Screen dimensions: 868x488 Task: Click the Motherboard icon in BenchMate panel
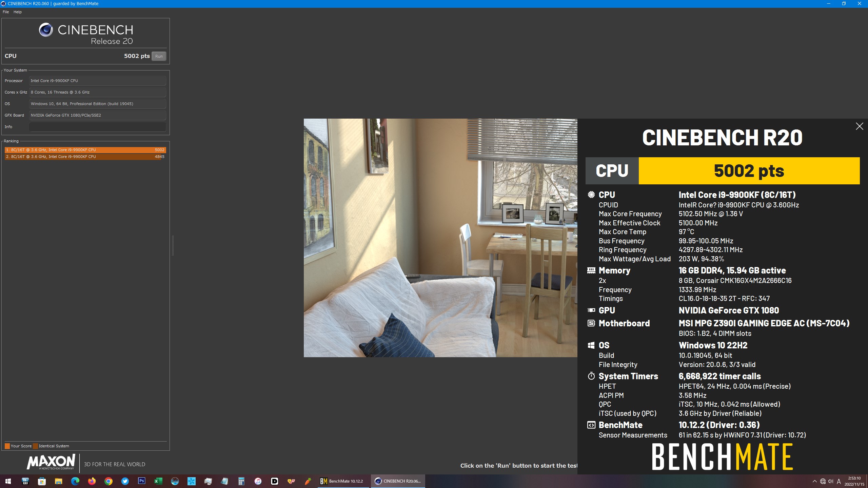point(591,323)
